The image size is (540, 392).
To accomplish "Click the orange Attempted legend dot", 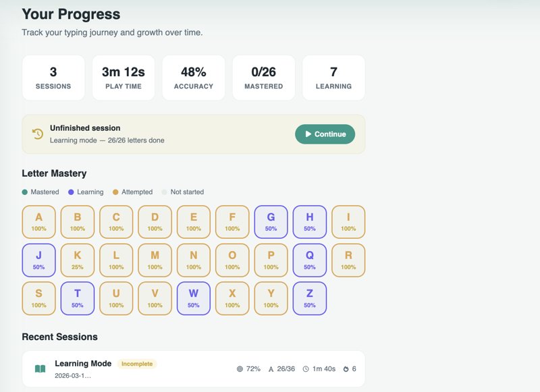I will (x=115, y=192).
